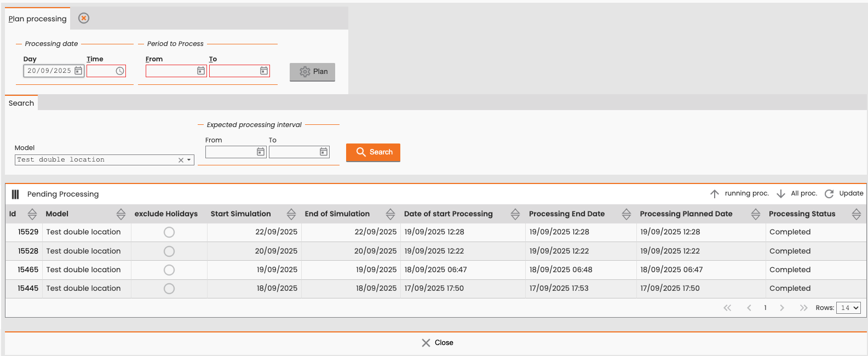The width and height of the screenshot is (868, 356).
Task: Go to next page of results
Action: (x=782, y=308)
